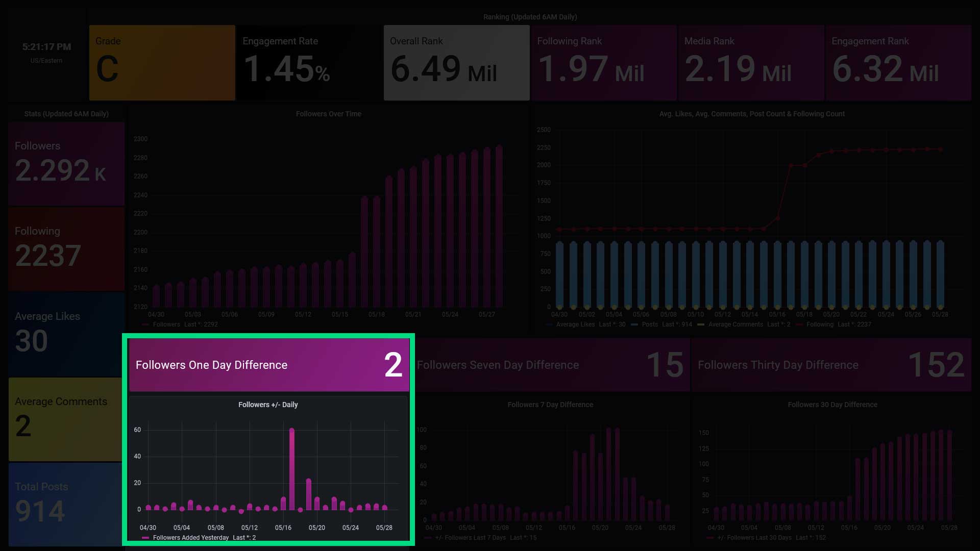Expand the Ranking (Updated 6AM Daily) row
Screen dimensions: 980x551
coord(530,17)
